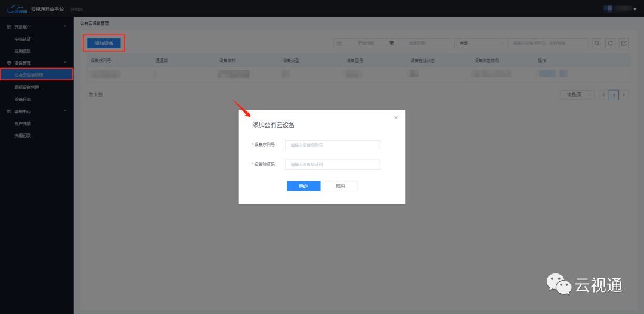Screen dimensions: 644x314
Task: Go to next page arrow
Action: click(624, 95)
